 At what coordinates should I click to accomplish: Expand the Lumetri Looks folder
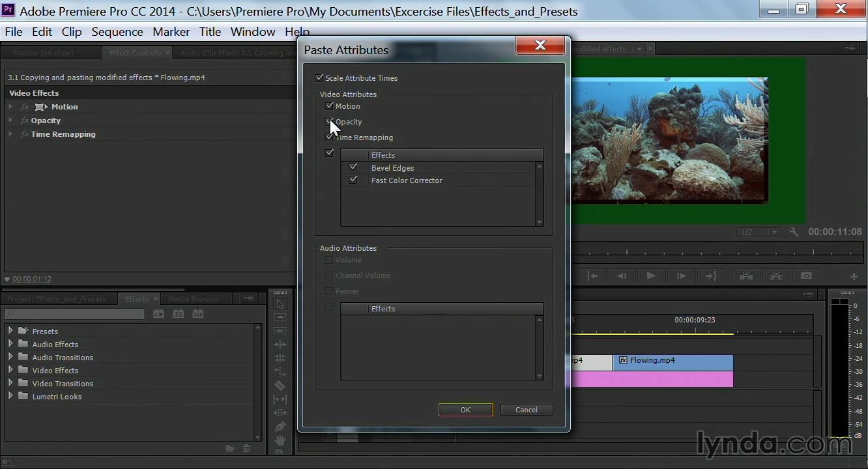pos(10,396)
